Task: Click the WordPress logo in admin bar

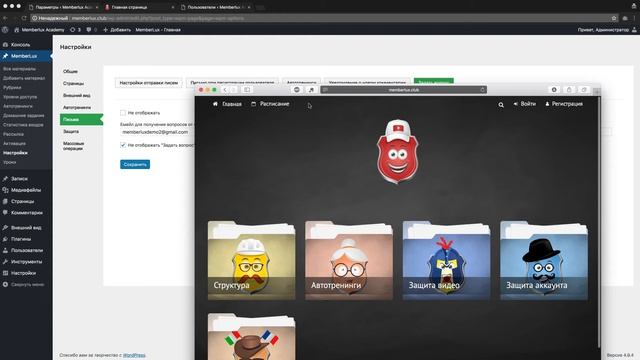Action: point(5,30)
